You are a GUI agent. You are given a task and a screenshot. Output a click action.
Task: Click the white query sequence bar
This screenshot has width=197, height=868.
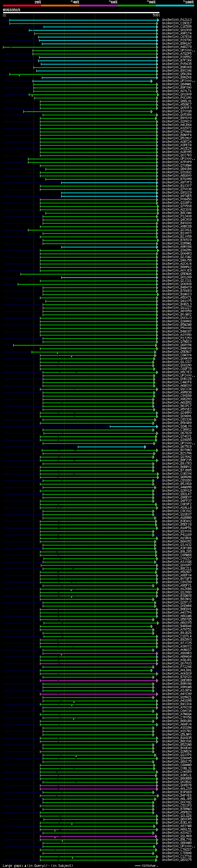[x=81, y=12]
